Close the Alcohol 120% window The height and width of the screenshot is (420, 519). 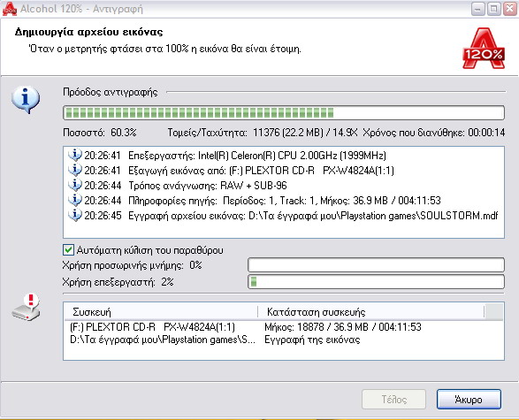[510, 9]
